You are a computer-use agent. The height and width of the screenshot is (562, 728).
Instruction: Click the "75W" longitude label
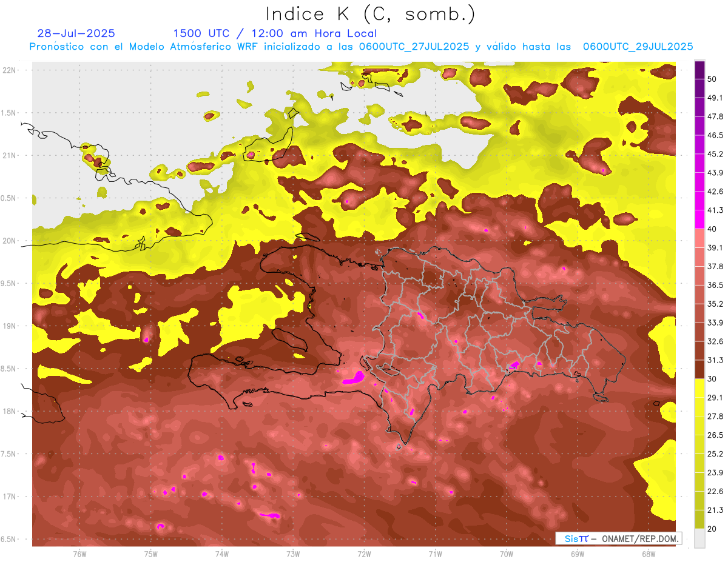[x=151, y=554]
